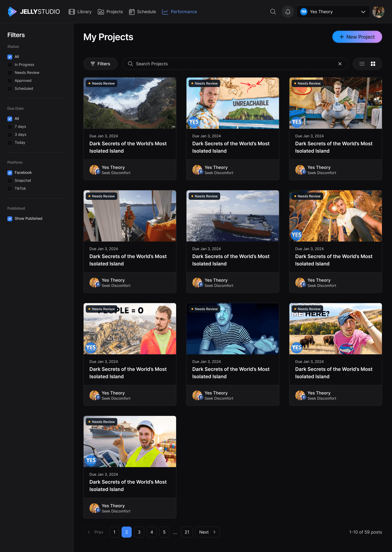The width and height of the screenshot is (392, 552).
Task: Toggle the Show Published checkbox
Action: [x=10, y=219]
